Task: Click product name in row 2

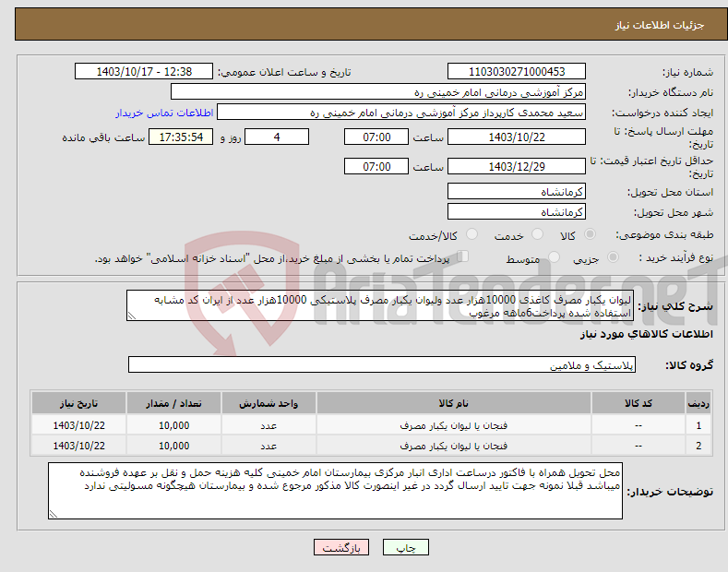Action: point(454,446)
